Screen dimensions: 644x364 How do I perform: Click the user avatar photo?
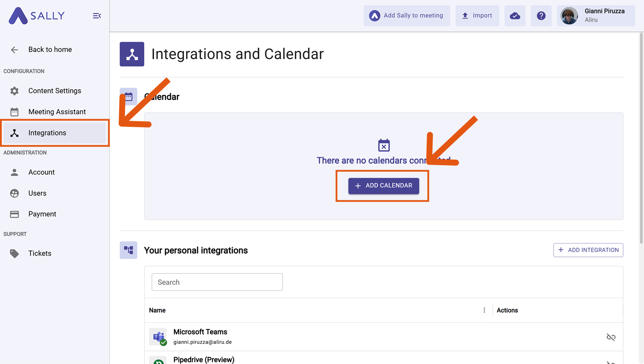click(x=569, y=16)
